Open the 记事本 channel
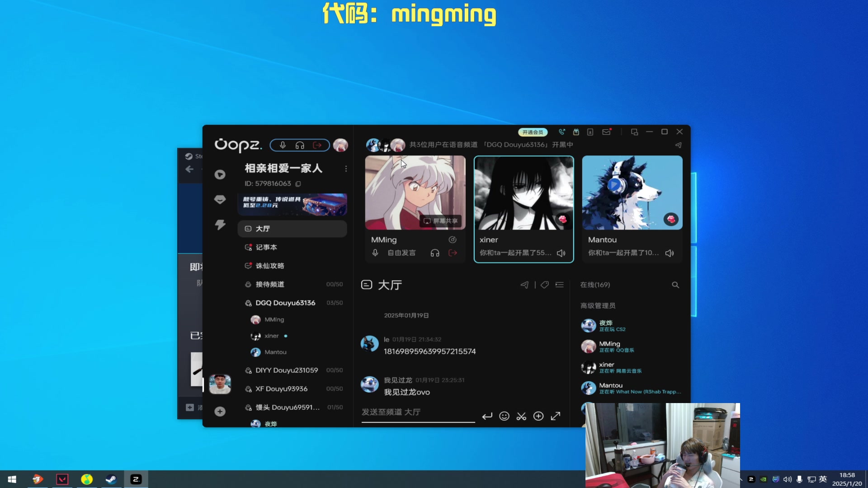 tap(292, 247)
